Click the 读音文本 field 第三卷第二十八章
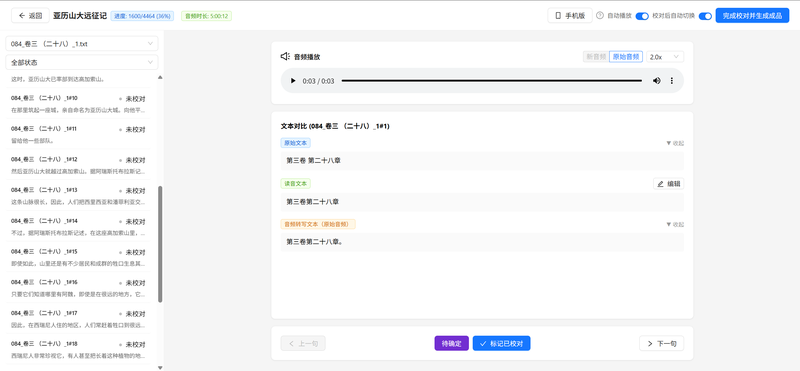Screen dimensions: 800x371 tap(482, 202)
